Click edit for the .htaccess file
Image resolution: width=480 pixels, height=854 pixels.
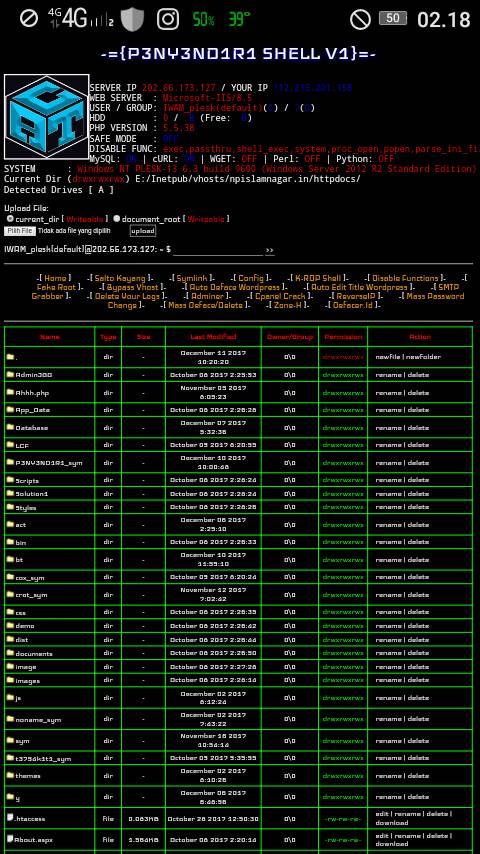(x=381, y=814)
